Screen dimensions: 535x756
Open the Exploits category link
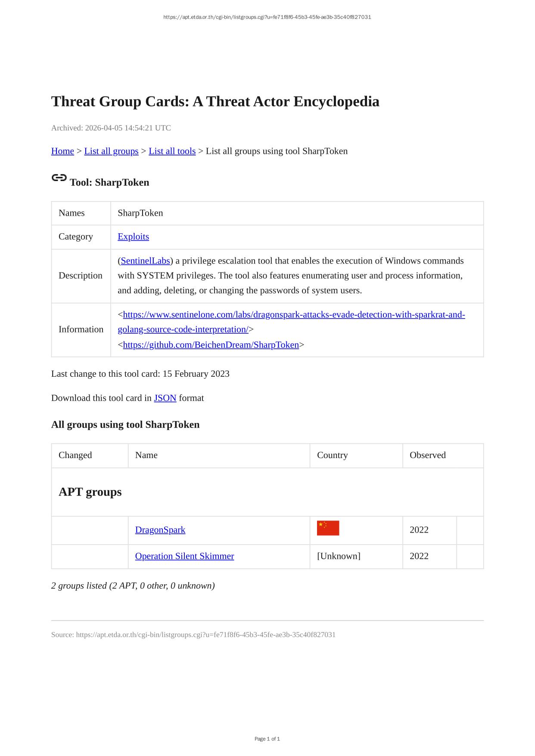pyautogui.click(x=133, y=237)
